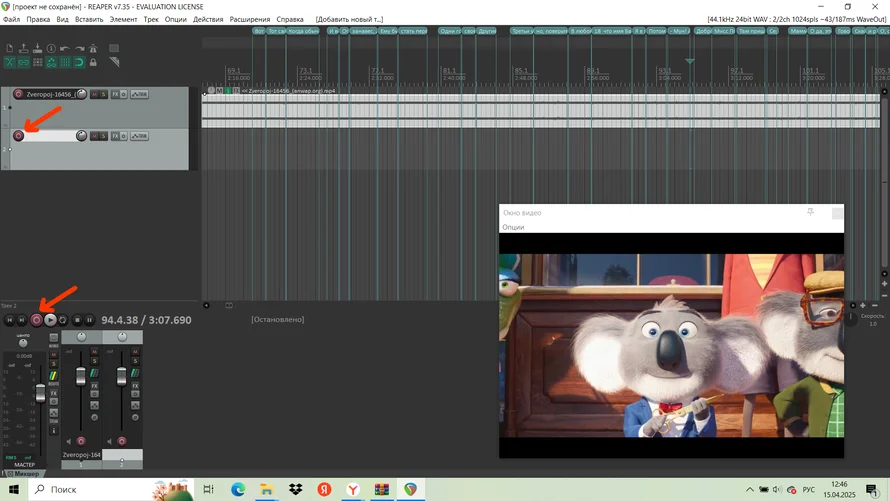Viewport: 890px width, 501px height.
Task: Go to project end transport button
Action: 22,320
